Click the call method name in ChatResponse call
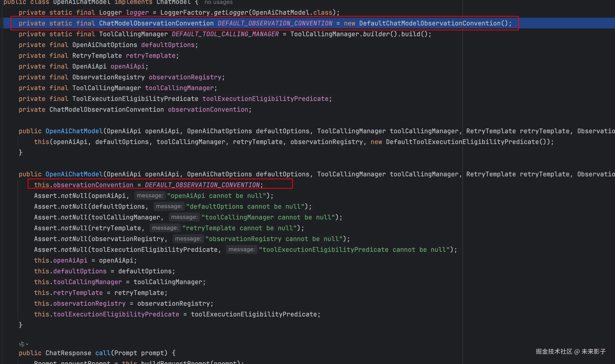Viewport: 615px width, 364px height. (x=103, y=353)
